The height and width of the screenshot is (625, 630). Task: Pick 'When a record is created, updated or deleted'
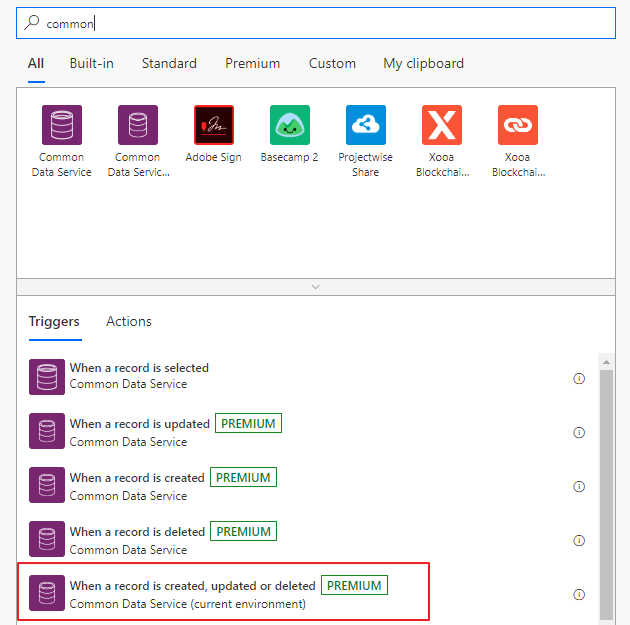coord(192,586)
